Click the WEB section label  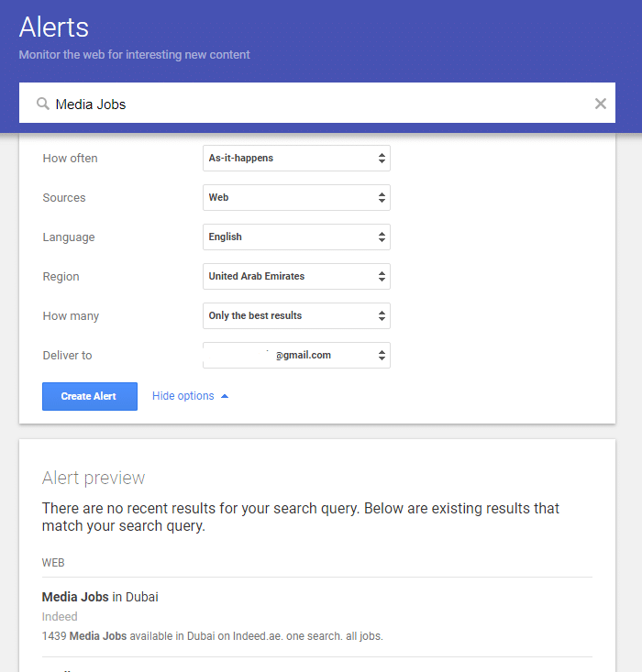(53, 562)
